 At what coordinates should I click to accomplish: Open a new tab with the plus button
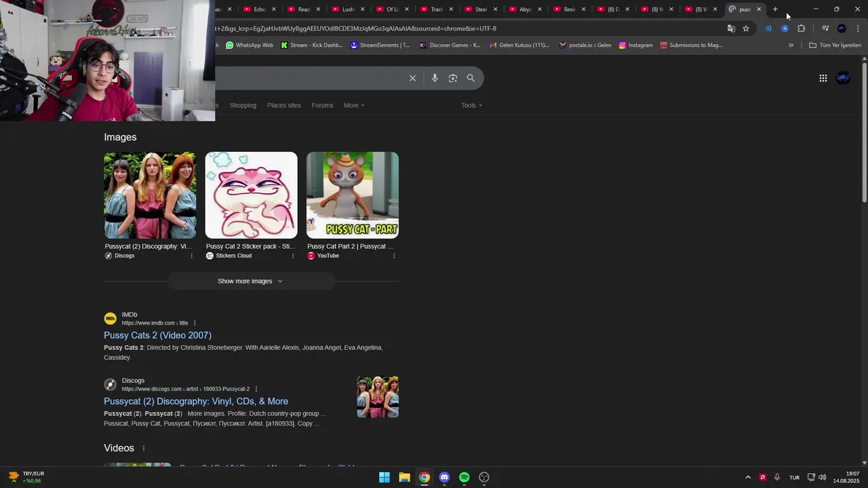(x=775, y=9)
